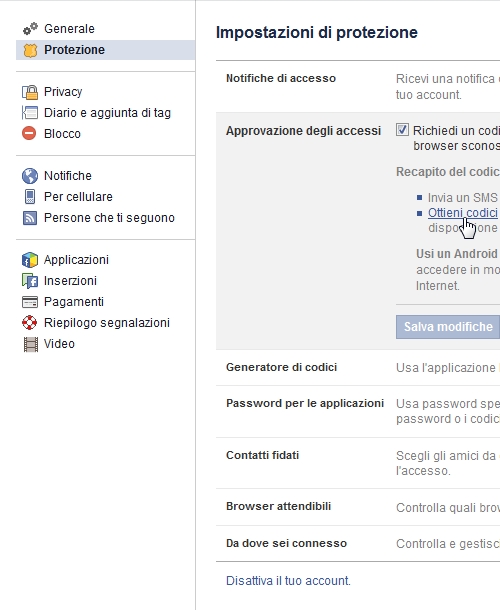Image resolution: width=500 pixels, height=610 pixels.
Task: Expand the Contatti fidati setting
Action: coord(358,463)
